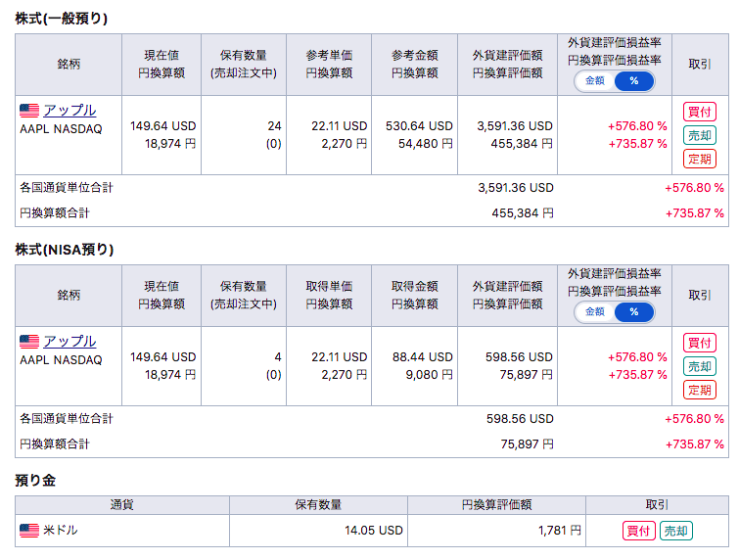The image size is (739, 560).
Task: Click 買付 button for 米ドル deposit
Action: tap(638, 531)
